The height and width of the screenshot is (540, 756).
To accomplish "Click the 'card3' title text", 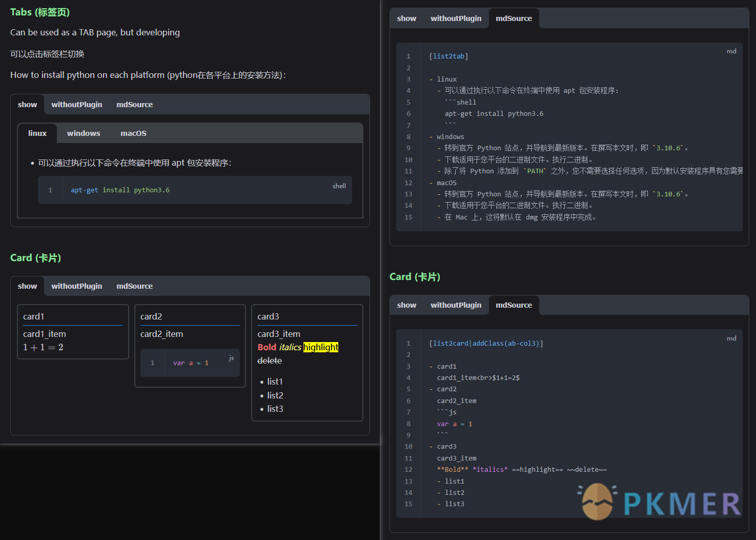I will (268, 317).
